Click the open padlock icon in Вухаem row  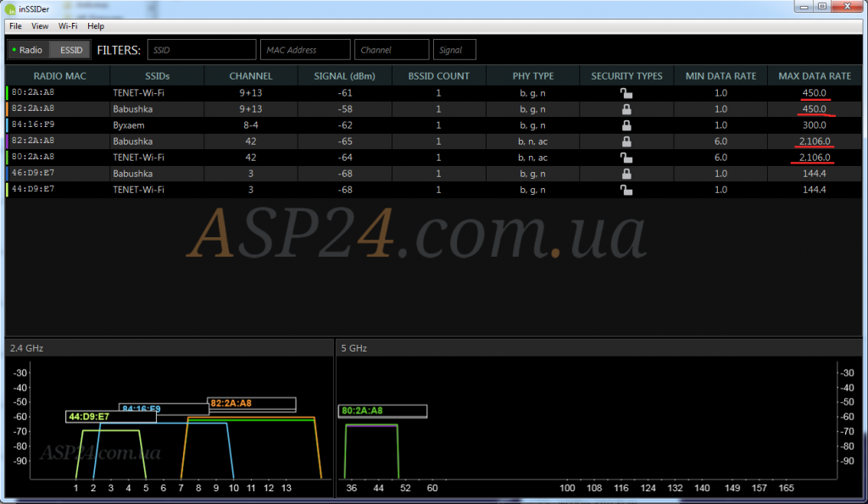[626, 125]
